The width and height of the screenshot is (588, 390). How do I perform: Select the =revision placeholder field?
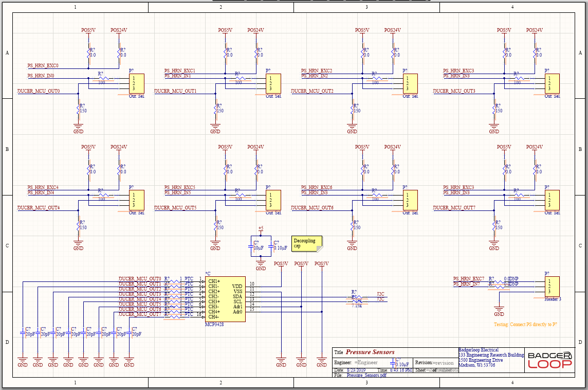coord(443,363)
